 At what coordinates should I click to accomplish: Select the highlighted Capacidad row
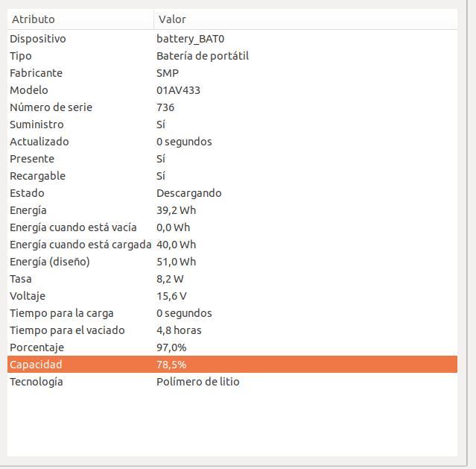[x=232, y=365]
